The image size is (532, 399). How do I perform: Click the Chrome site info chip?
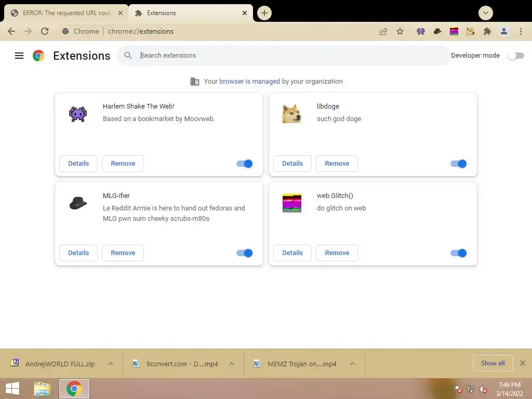pos(81,31)
